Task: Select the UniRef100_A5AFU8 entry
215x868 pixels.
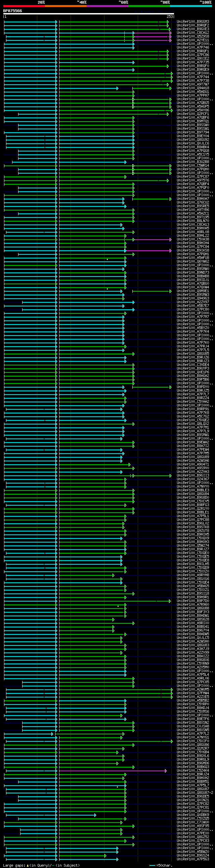Action: coord(193,258)
